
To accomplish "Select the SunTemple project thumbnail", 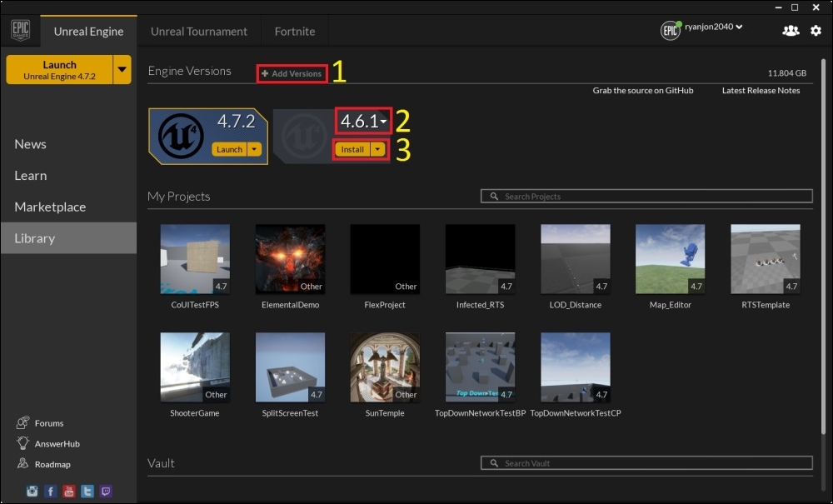I will 385,367.
